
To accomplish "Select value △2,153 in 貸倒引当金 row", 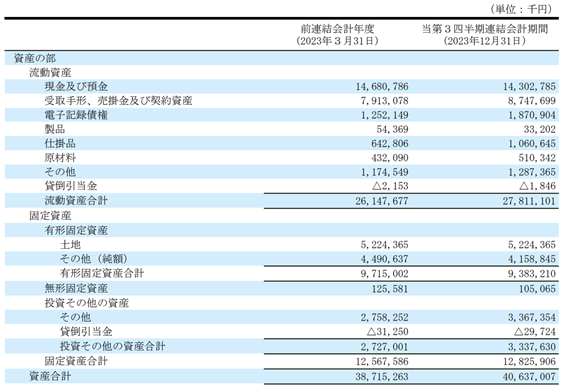I will pos(390,186).
